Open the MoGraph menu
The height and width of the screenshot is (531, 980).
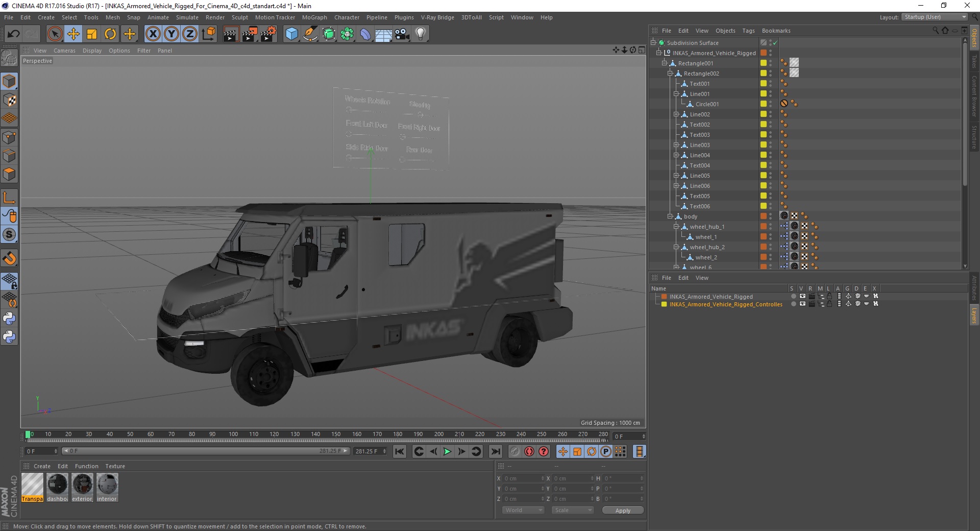[x=314, y=17]
